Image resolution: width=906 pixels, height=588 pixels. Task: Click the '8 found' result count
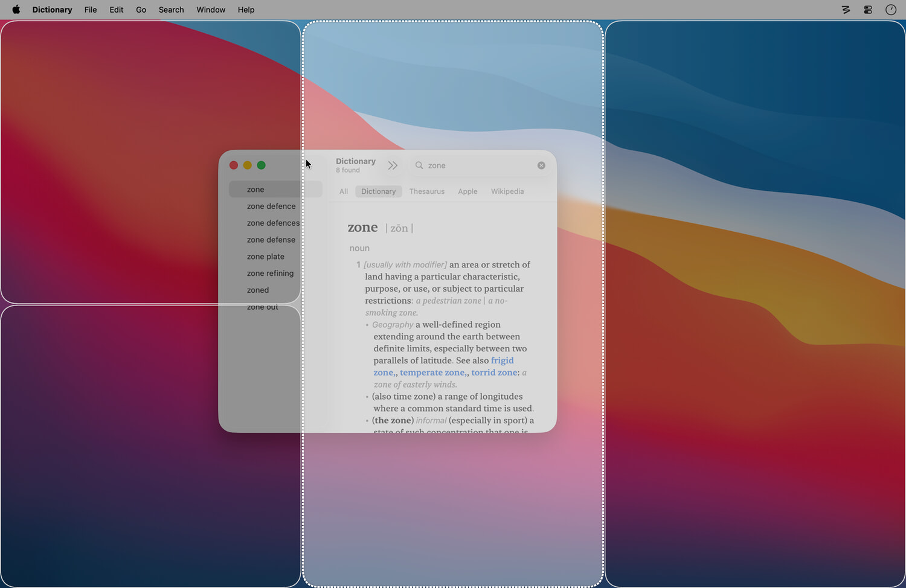point(348,170)
